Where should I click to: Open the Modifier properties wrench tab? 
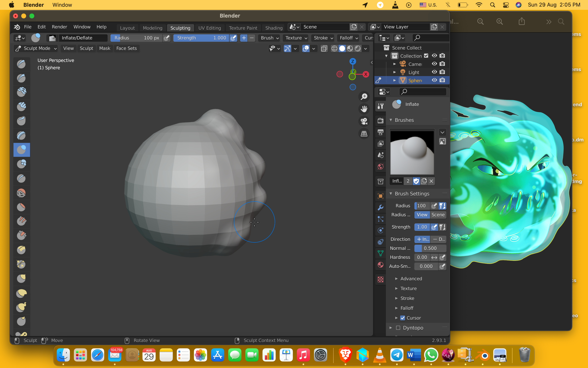pyautogui.click(x=381, y=207)
